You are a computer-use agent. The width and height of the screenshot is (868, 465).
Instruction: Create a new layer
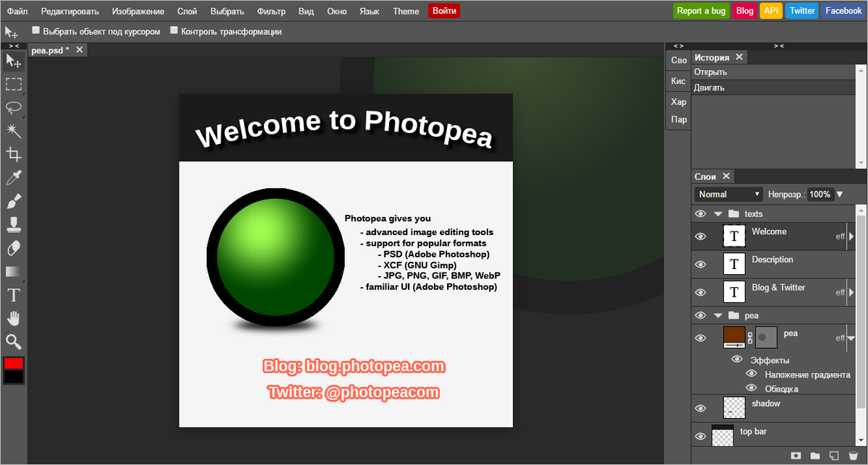tap(834, 456)
